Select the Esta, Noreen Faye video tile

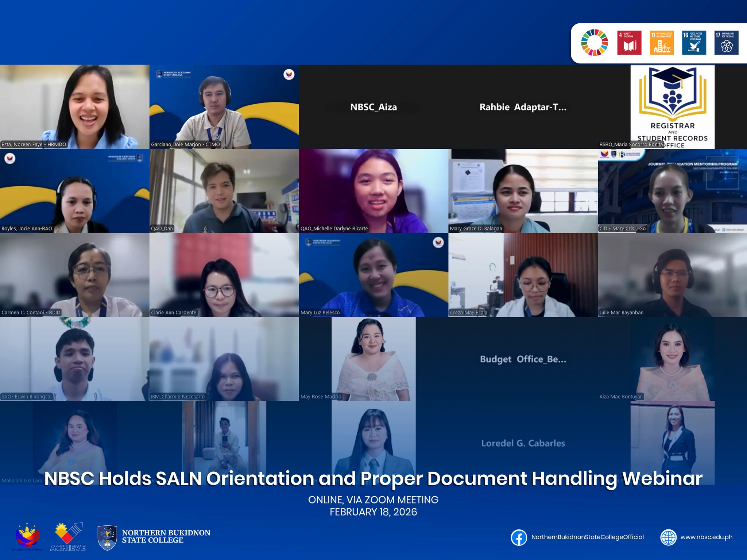pos(74,106)
